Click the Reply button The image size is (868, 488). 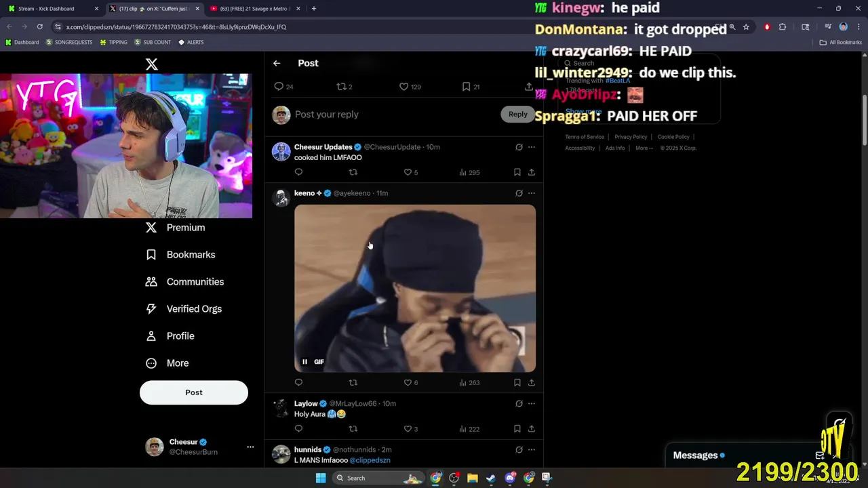518,114
